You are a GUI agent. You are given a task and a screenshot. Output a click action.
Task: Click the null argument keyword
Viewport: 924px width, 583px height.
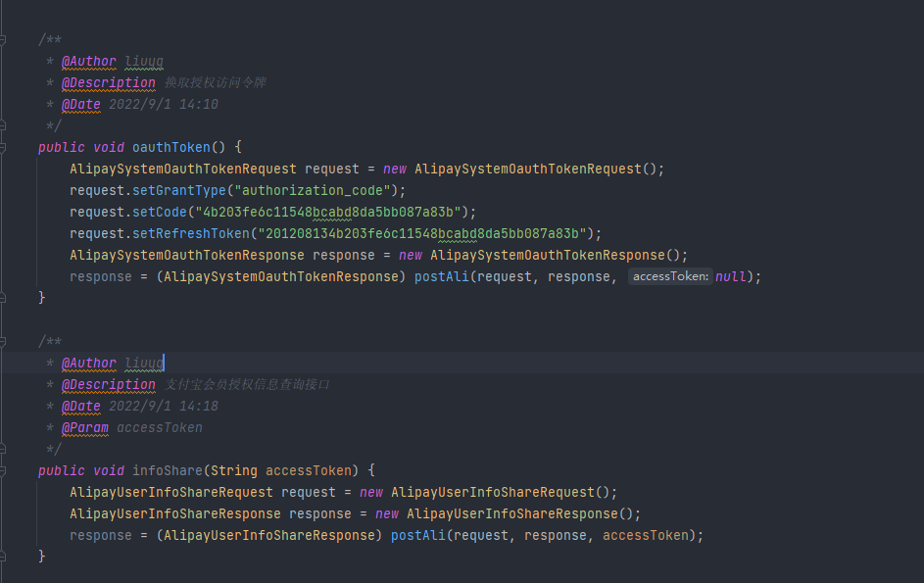[731, 276]
